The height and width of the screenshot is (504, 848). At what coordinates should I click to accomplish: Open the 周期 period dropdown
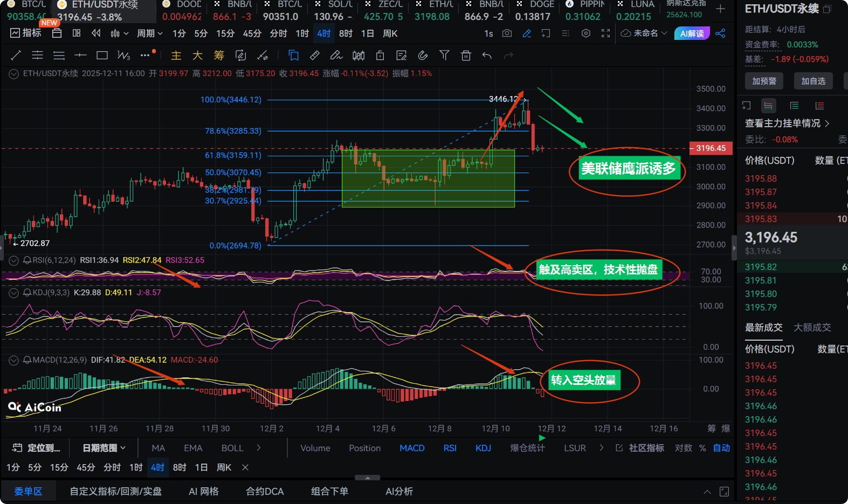coord(149,33)
